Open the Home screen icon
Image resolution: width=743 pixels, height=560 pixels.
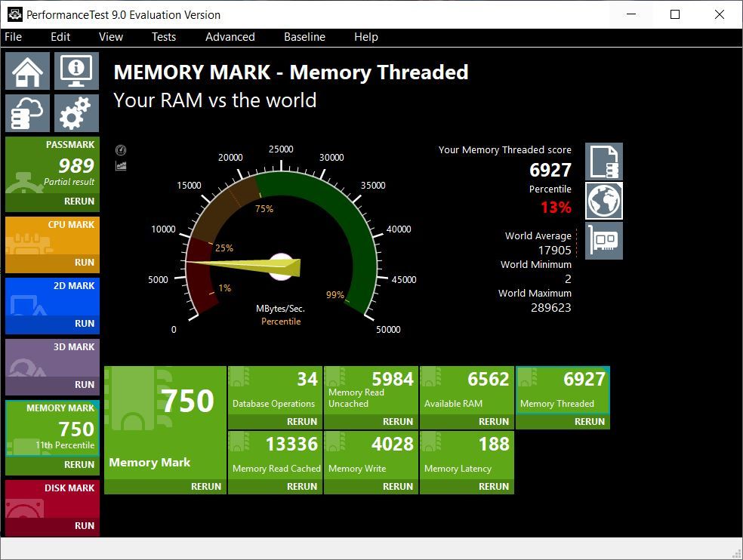27,70
